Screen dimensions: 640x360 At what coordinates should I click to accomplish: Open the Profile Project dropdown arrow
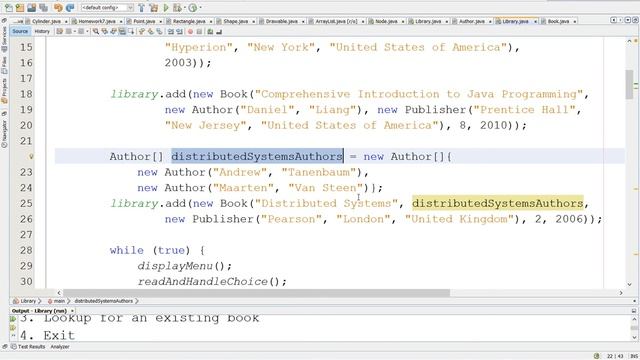coord(200,8)
